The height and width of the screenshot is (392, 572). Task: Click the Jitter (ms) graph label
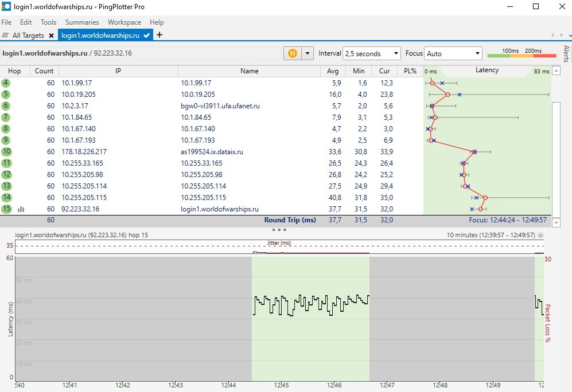pyautogui.click(x=279, y=243)
